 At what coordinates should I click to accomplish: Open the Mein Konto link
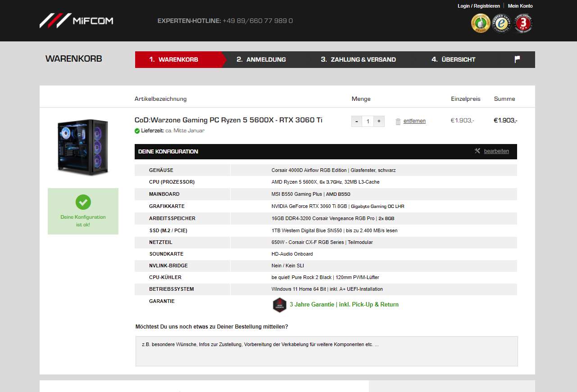click(520, 6)
